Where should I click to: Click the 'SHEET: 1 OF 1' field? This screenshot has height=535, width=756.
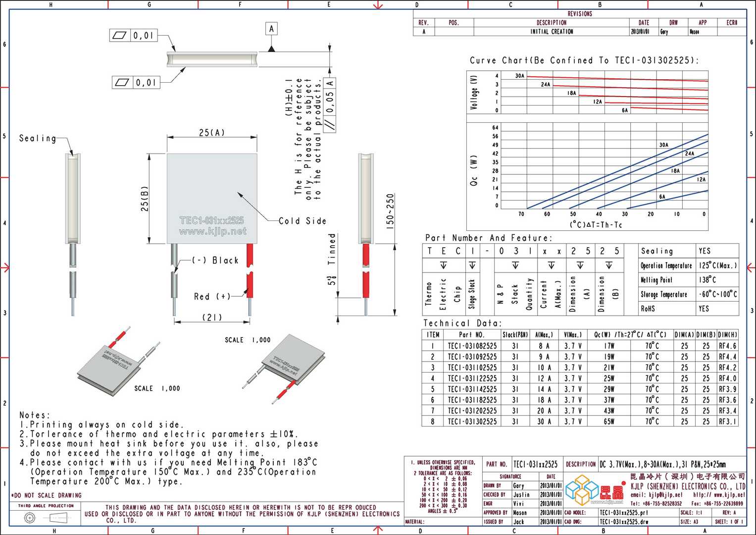pyautogui.click(x=729, y=522)
